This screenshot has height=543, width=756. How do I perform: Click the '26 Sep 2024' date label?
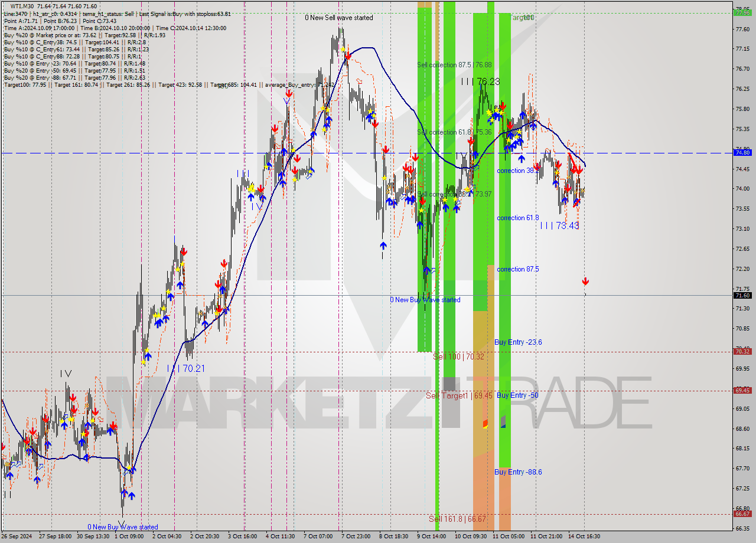click(x=17, y=537)
